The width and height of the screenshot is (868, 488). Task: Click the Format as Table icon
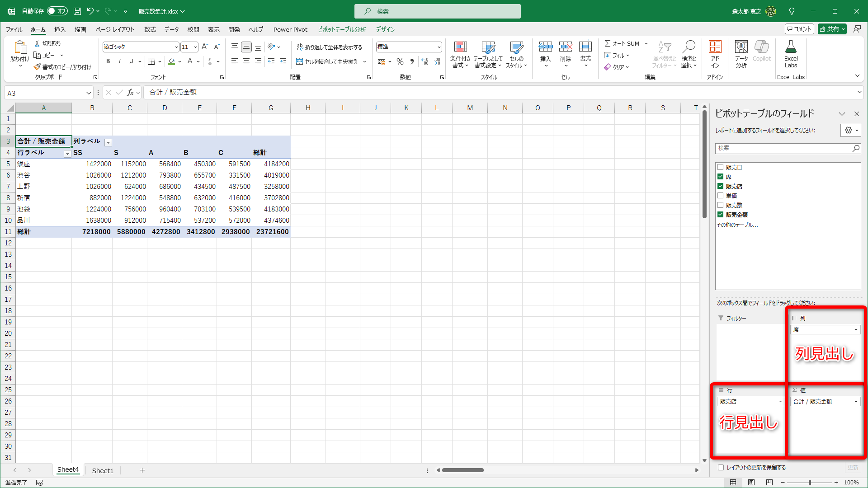488,47
